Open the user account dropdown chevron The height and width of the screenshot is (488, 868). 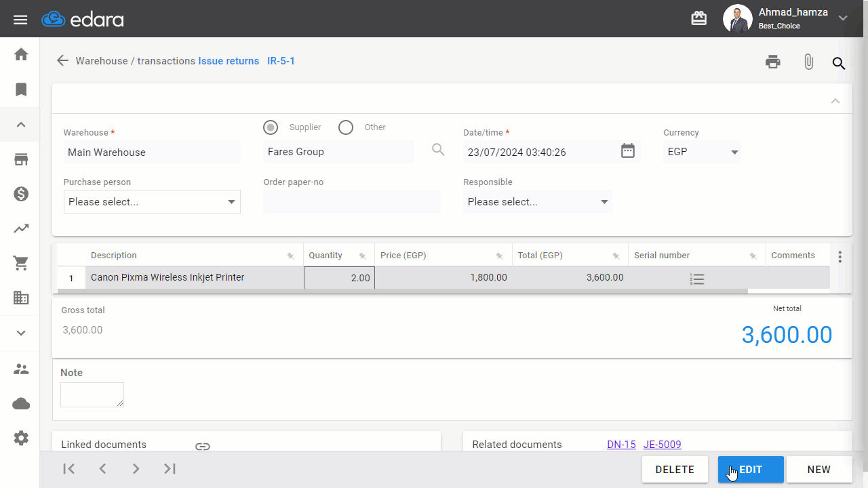pyautogui.click(x=843, y=18)
